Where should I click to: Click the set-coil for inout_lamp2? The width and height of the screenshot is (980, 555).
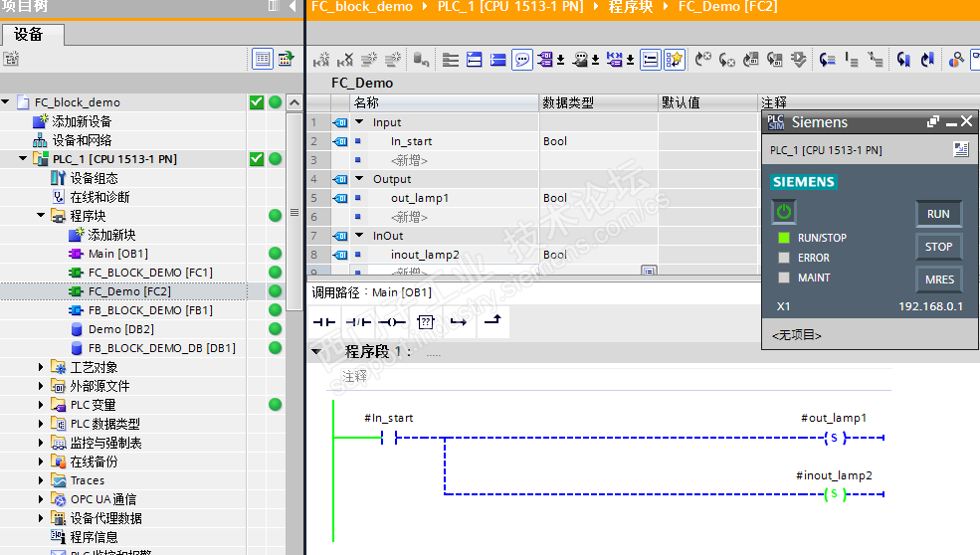835,493
